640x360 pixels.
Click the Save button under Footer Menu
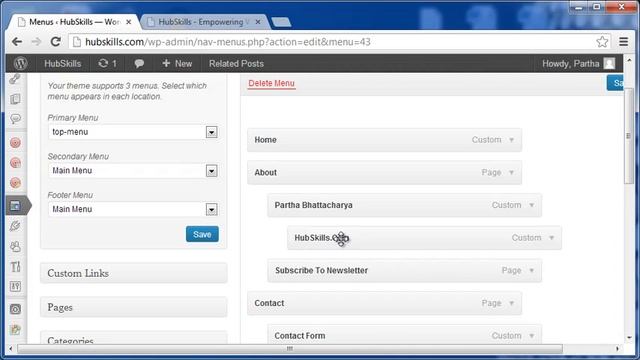click(x=202, y=234)
